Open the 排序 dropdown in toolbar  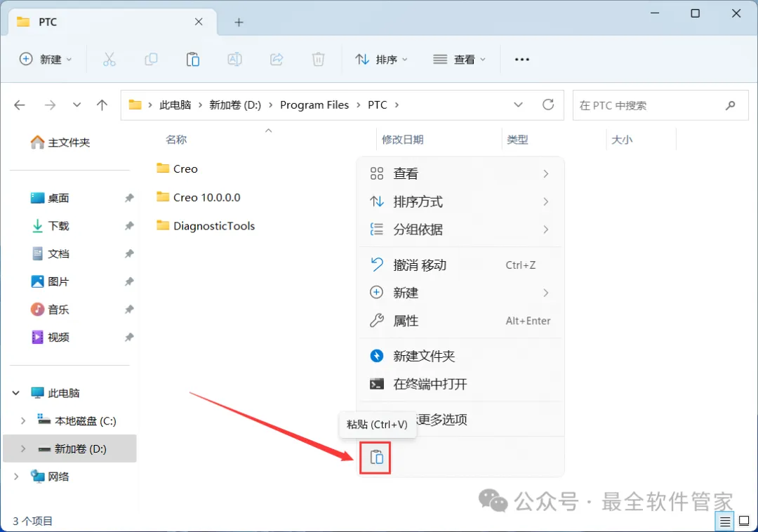click(381, 60)
